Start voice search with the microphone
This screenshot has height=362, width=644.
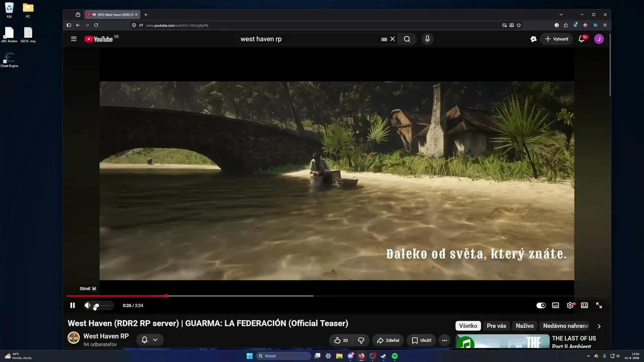427,39
